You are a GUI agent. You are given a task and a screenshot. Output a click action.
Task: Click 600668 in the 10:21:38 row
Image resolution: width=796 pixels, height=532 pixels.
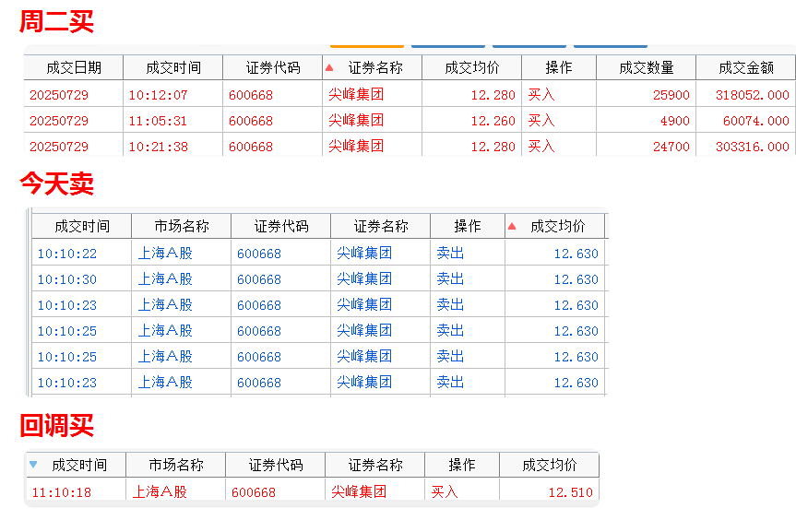click(250, 147)
